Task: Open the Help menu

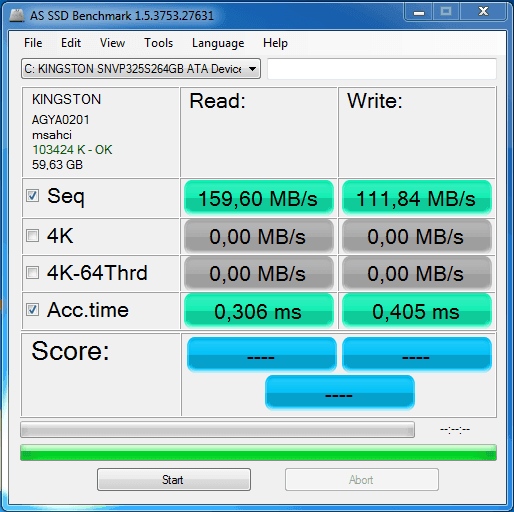Action: point(275,43)
